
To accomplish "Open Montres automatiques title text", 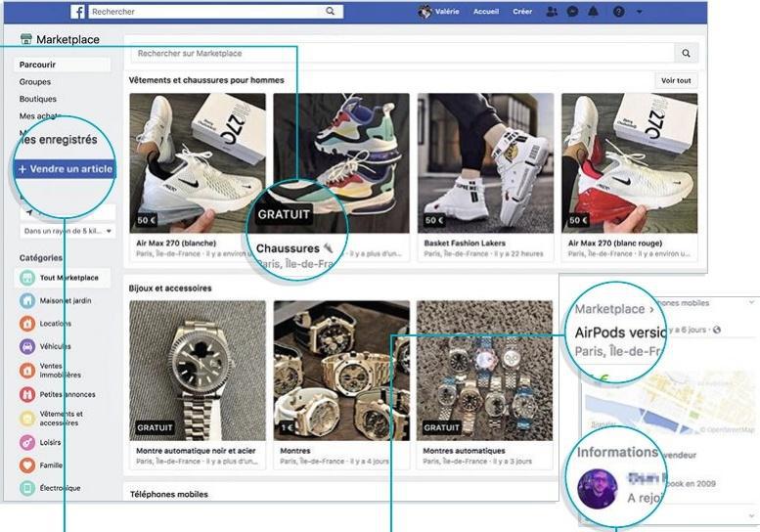I will [464, 451].
